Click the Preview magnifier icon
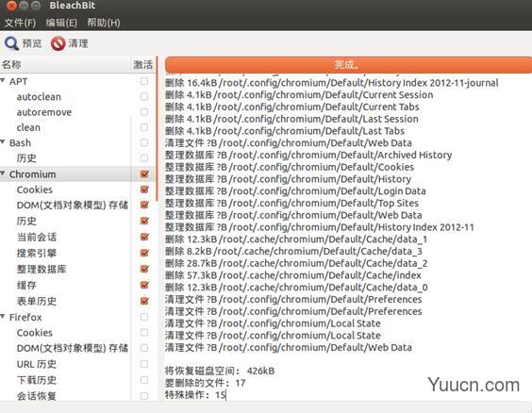 pos(11,43)
